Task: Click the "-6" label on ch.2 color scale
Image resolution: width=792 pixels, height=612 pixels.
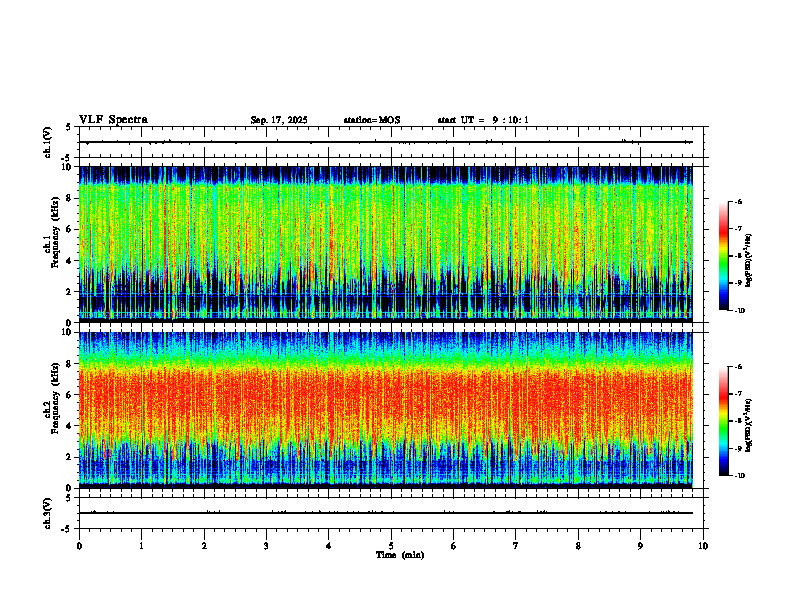Action: click(x=738, y=367)
